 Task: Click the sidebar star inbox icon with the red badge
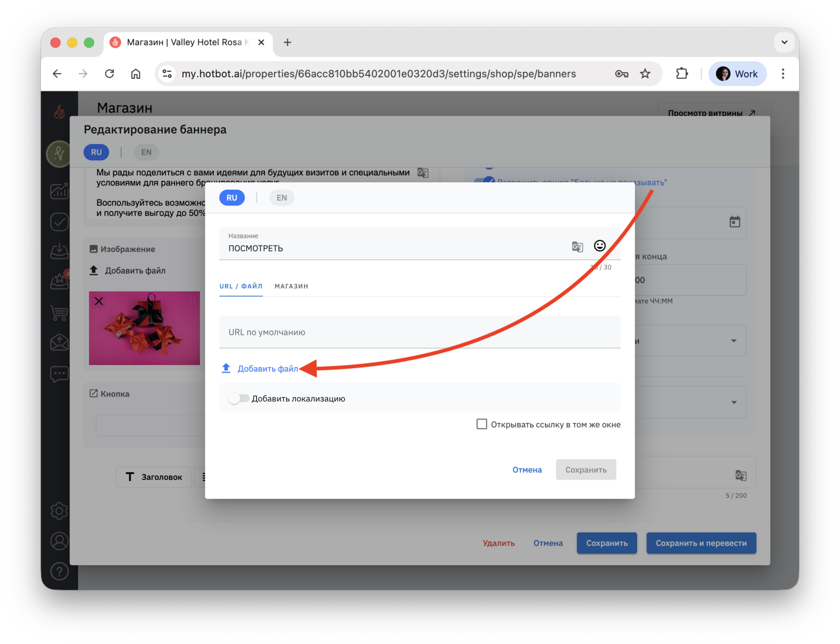(59, 281)
